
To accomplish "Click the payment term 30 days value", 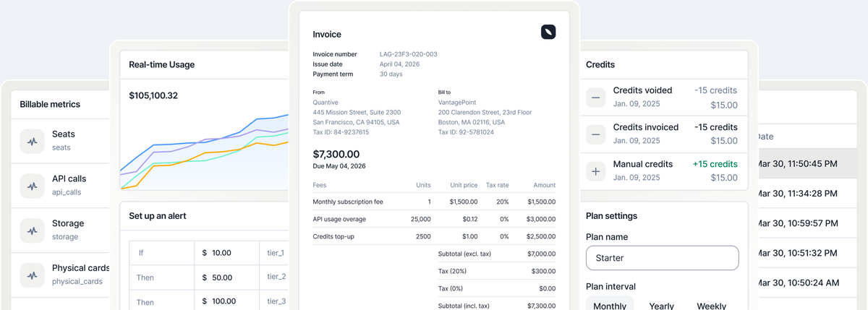I will pos(391,74).
